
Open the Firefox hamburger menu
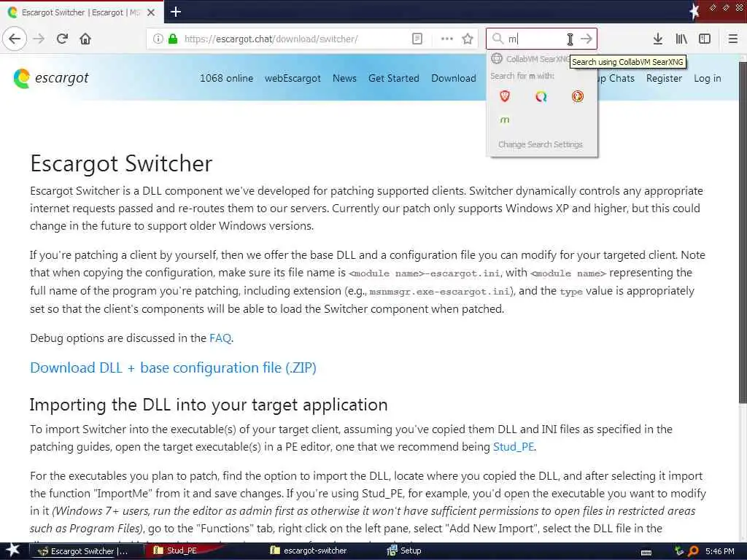point(732,39)
